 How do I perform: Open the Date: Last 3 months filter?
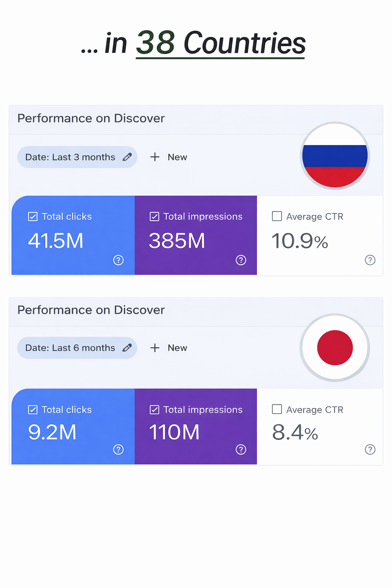click(71, 157)
